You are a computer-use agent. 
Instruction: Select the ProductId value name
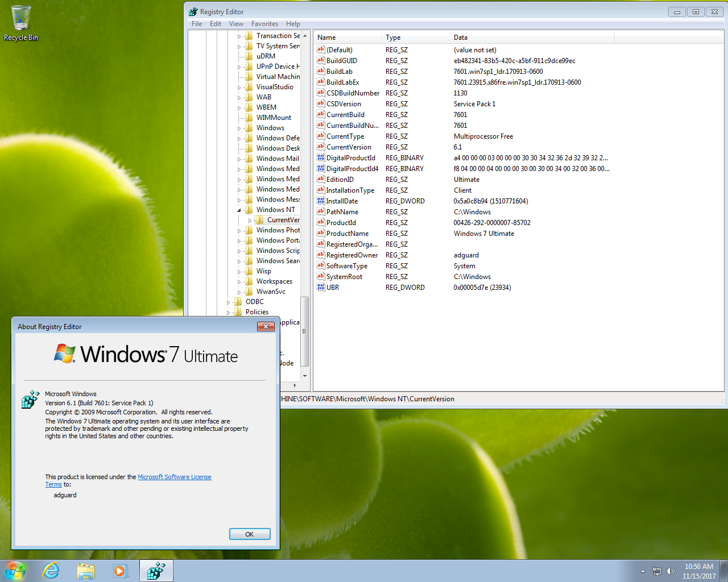pos(341,222)
